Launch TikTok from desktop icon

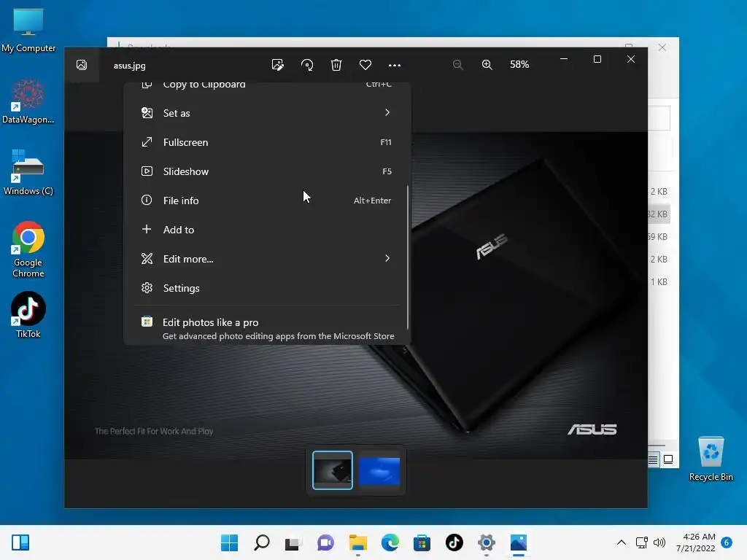tap(28, 315)
